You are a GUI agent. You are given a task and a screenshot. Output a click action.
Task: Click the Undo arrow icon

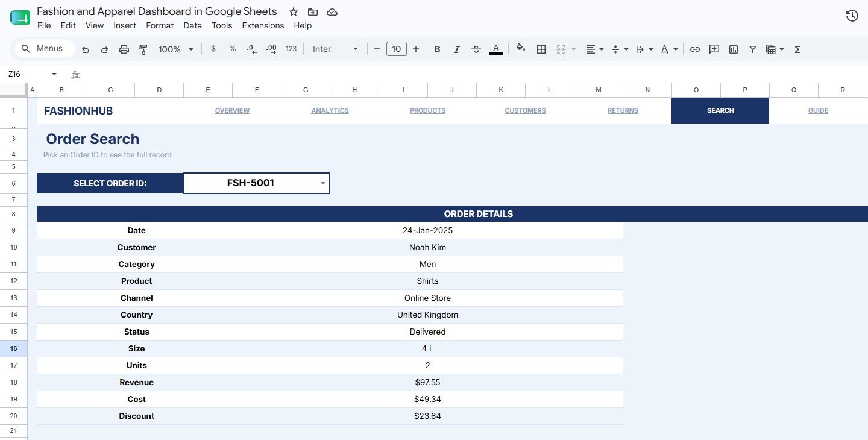pyautogui.click(x=86, y=49)
